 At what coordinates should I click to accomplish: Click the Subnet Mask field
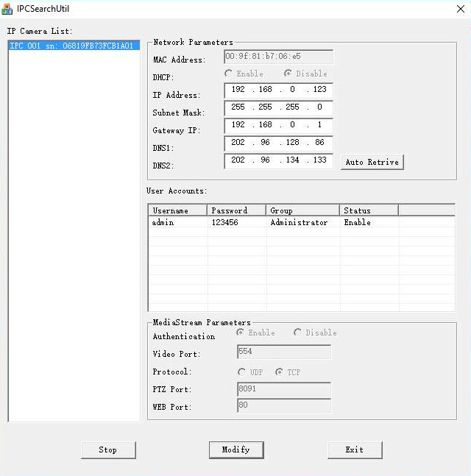278,107
